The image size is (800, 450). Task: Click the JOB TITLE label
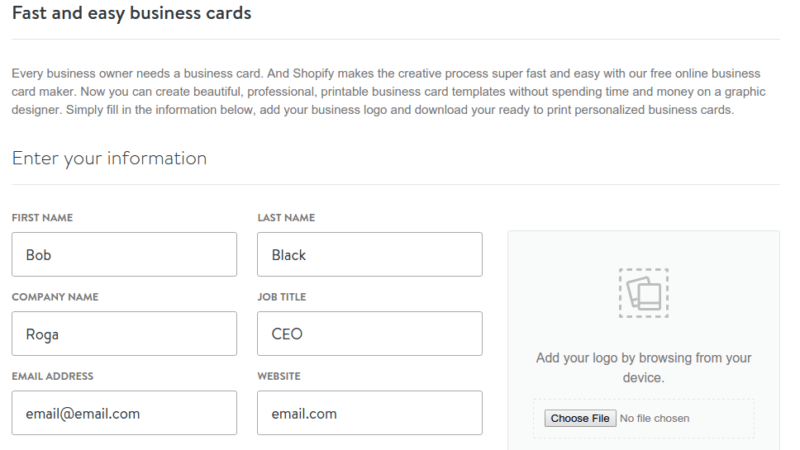(x=283, y=297)
